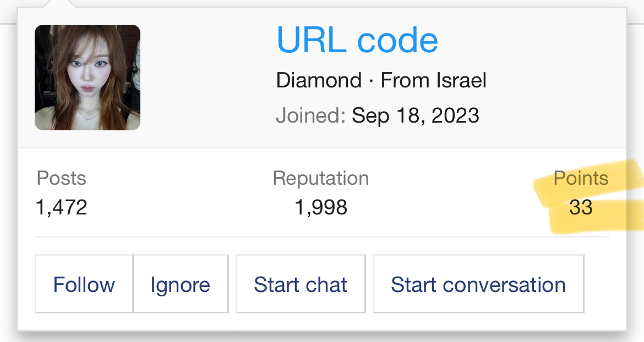The image size is (644, 342).
Task: Click the divider line above Follow button
Action: pyautogui.click(x=321, y=237)
